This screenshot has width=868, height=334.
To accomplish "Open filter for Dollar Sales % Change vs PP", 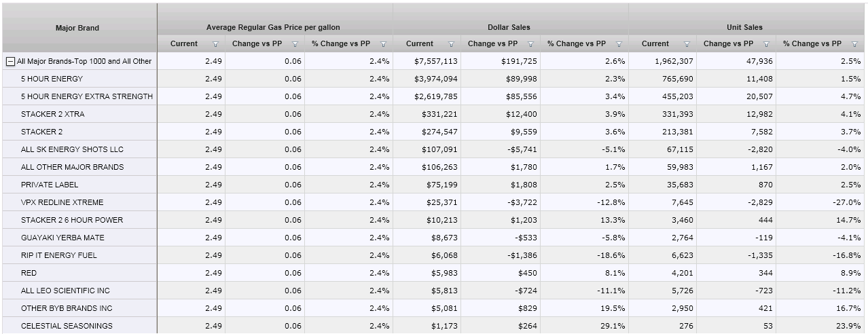I will click(x=619, y=44).
